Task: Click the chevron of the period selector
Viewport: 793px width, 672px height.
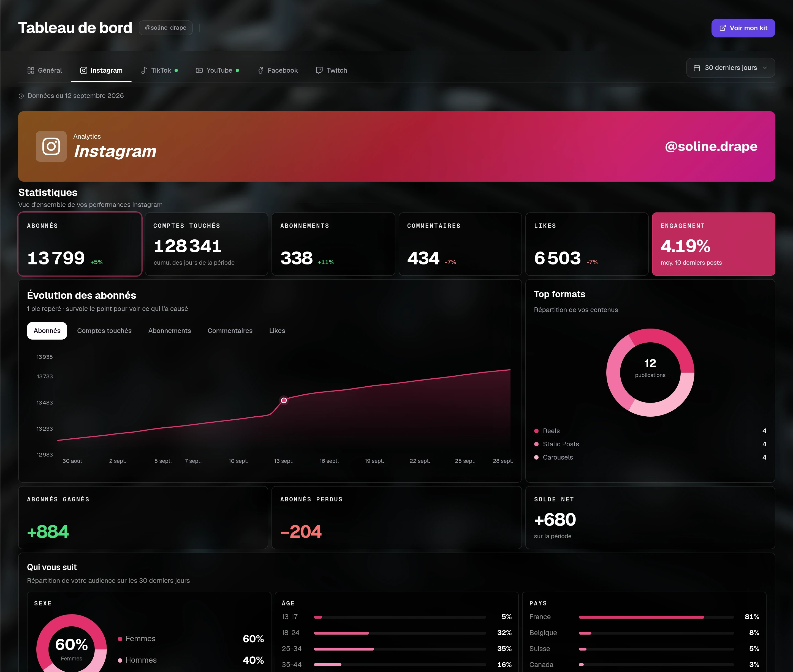Action: [x=765, y=68]
